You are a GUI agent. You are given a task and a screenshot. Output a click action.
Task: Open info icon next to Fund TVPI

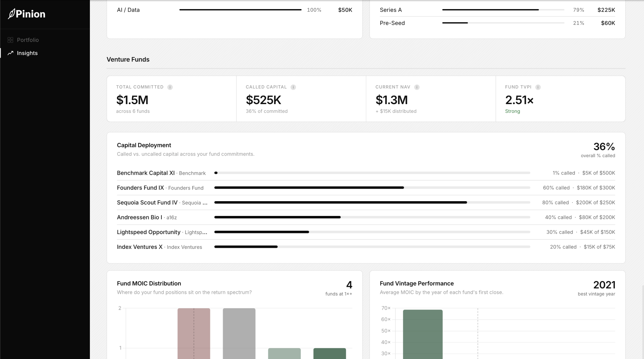[538, 87]
